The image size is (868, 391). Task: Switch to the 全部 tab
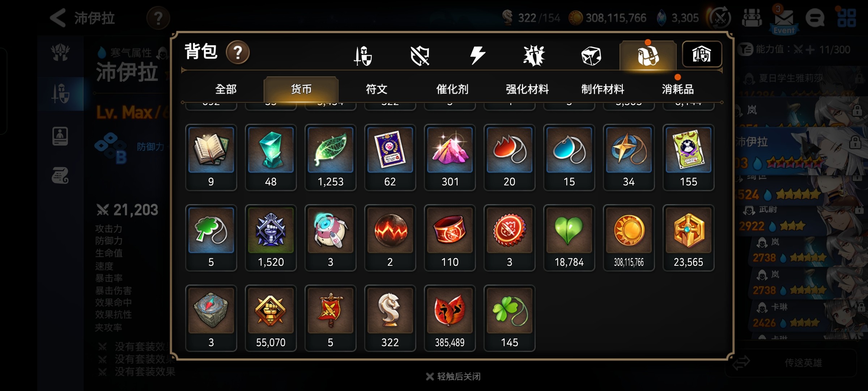tap(226, 89)
